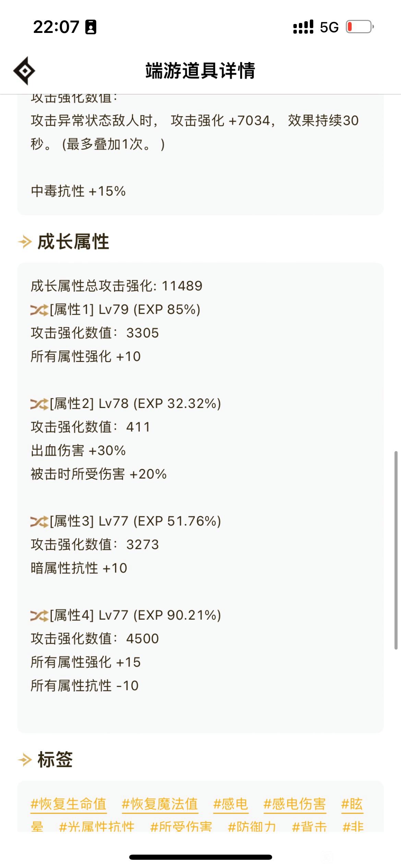Open the #恢复生命值 tag
Viewport: 401px width, 868px height.
[69, 804]
